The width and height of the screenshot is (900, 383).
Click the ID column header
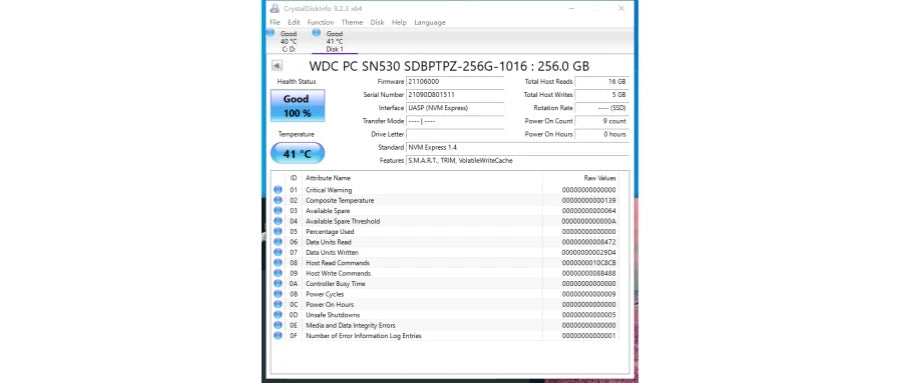click(293, 178)
